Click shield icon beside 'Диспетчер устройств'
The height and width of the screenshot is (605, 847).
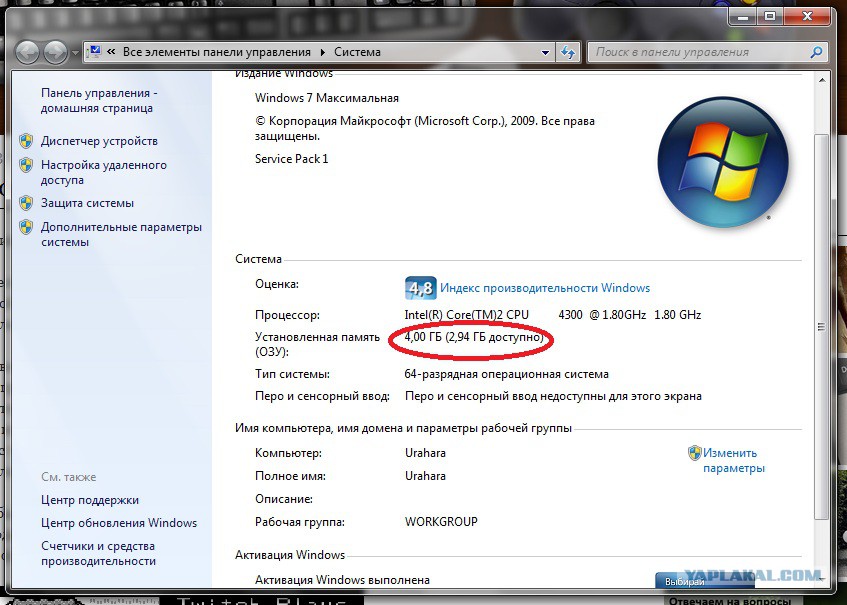[x=26, y=141]
